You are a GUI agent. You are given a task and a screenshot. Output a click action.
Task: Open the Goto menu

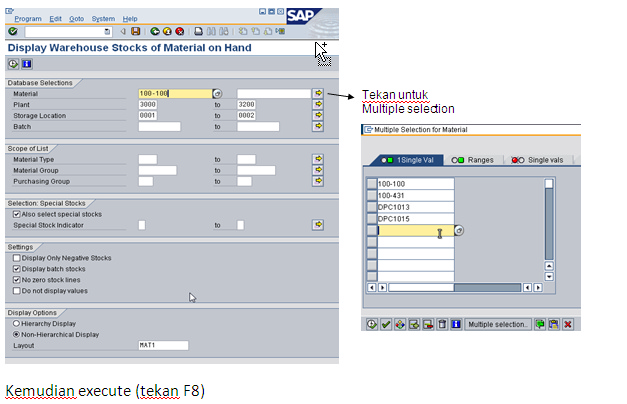[76, 18]
